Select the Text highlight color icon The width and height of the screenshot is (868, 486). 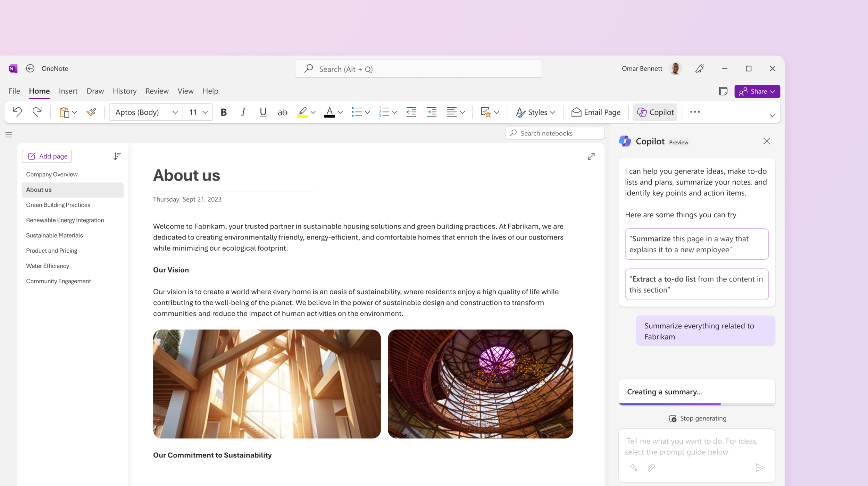(x=302, y=113)
